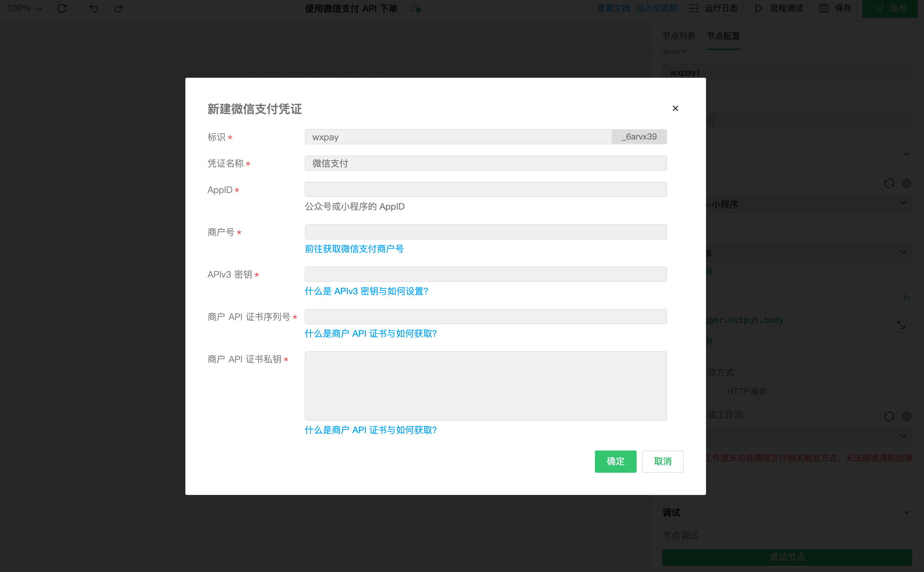Open 前往获取微信支付商户号 link
Screen dimensions: 924x572
(354, 249)
